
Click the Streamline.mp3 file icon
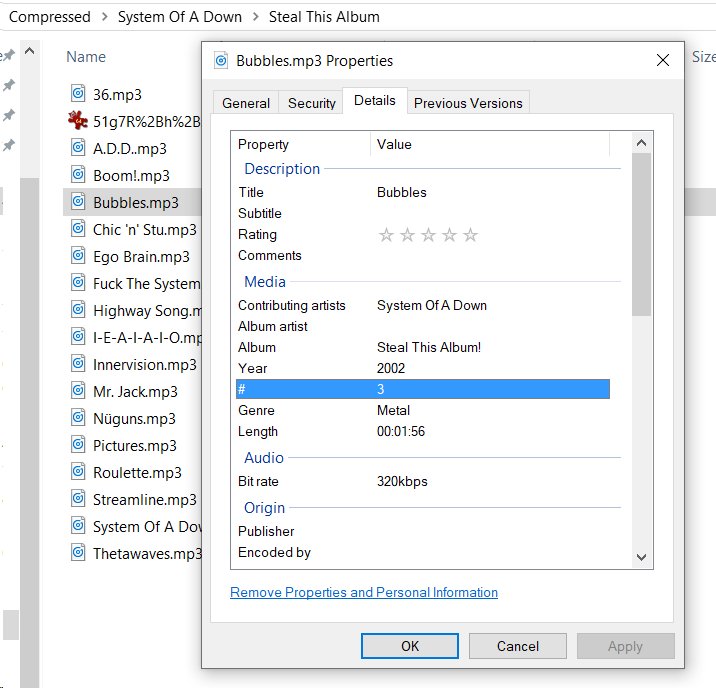[78, 499]
